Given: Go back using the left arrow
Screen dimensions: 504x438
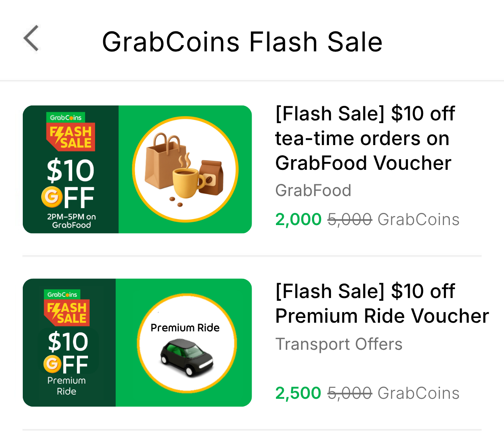Looking at the screenshot, I should pos(31,38).
